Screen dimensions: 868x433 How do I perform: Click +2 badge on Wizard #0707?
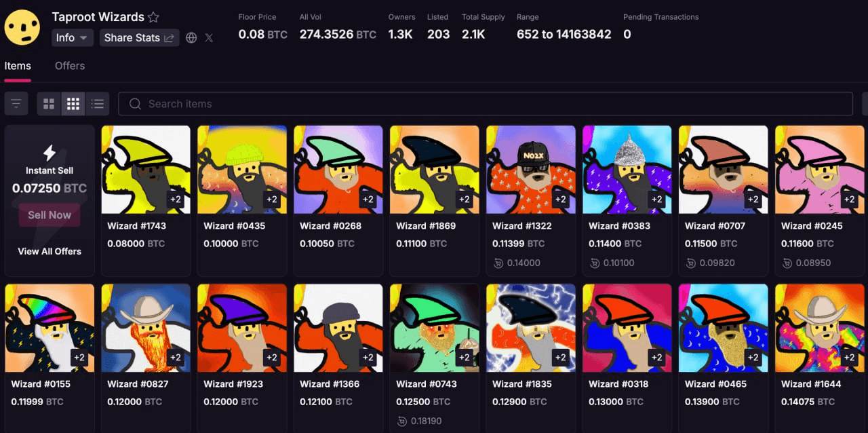[x=753, y=200]
